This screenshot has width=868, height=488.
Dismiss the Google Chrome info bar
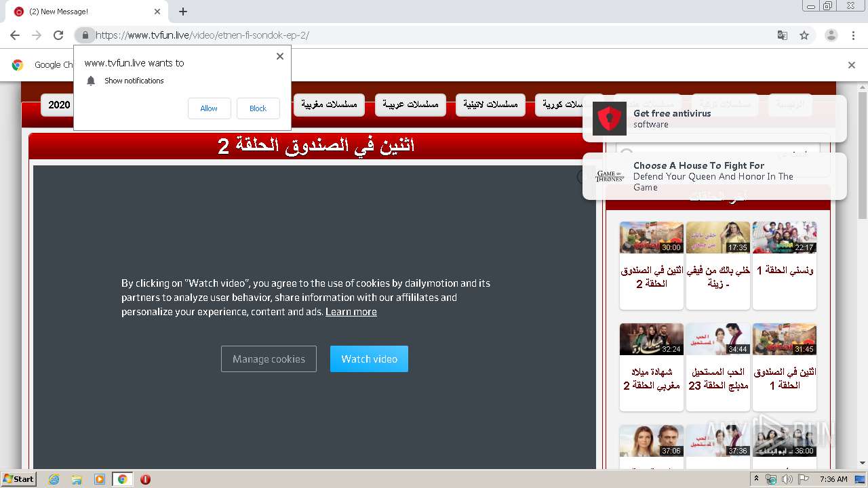coord(852,65)
